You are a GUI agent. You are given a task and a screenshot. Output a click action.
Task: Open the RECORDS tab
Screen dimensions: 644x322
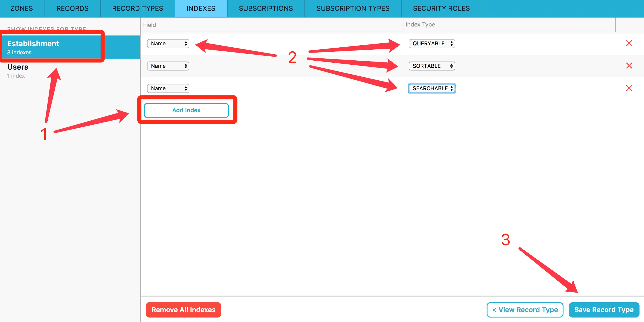coord(72,9)
